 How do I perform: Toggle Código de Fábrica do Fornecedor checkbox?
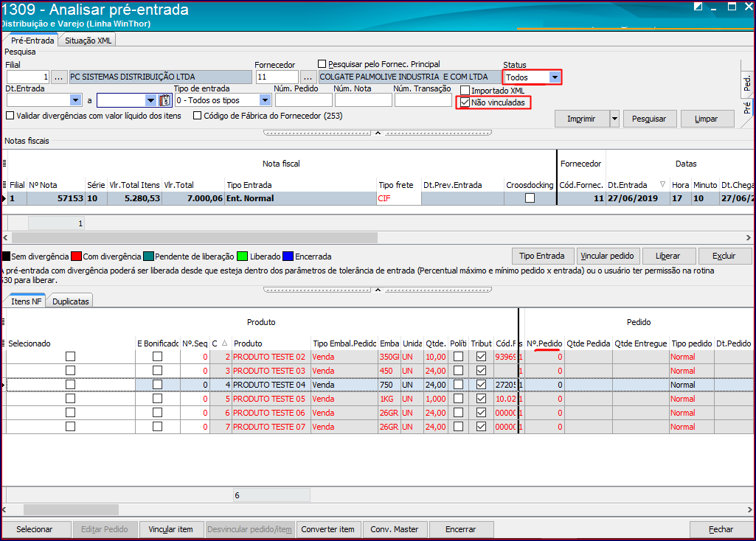coord(197,116)
